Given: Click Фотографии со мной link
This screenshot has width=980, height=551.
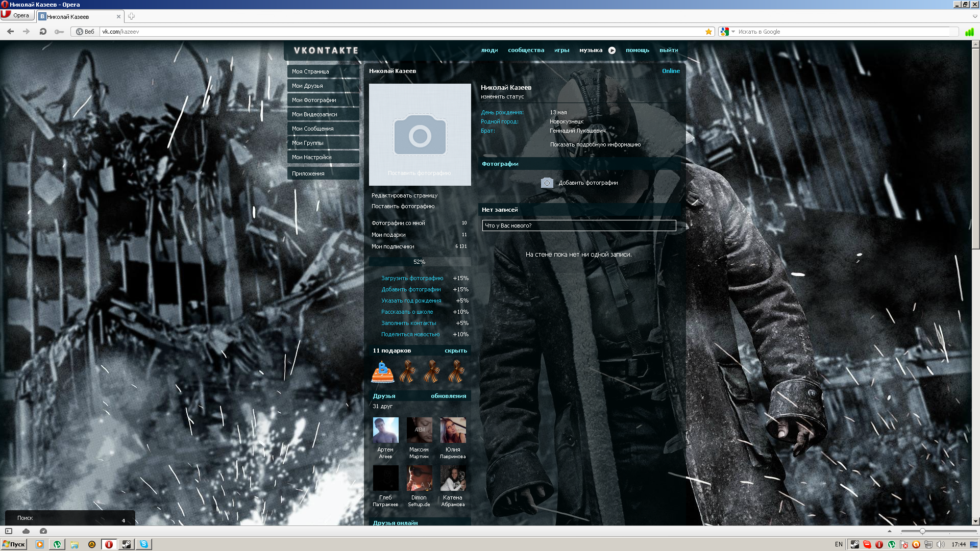Looking at the screenshot, I should coord(398,223).
